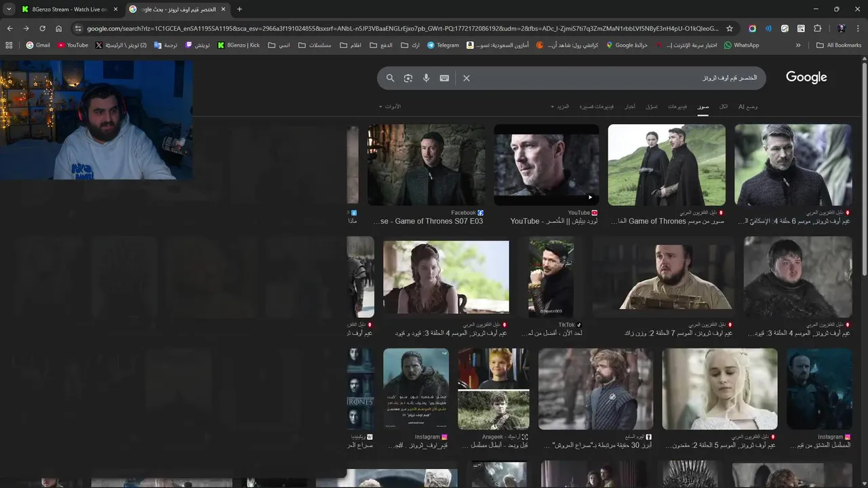The width and height of the screenshot is (868, 488).
Task: Clear the search query with X icon
Action: point(467,78)
